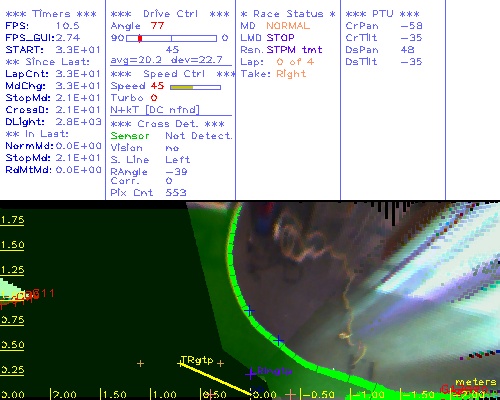The image size is (500, 400).
Task: Click the Pix Cnt value 553
Action: point(176,193)
